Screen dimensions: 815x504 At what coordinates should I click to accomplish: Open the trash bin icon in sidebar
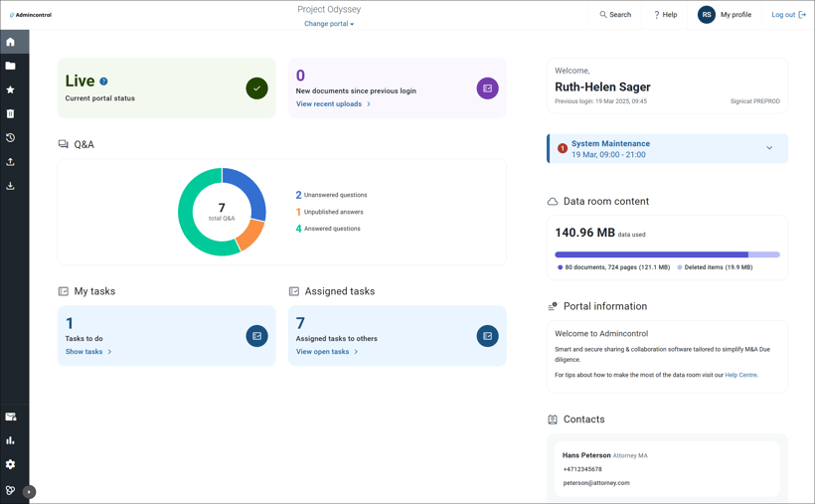pyautogui.click(x=11, y=113)
